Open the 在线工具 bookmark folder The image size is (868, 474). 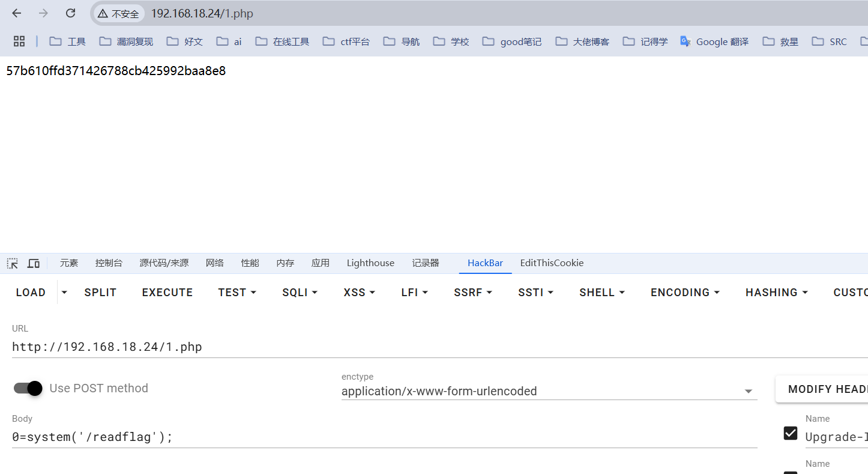282,41
